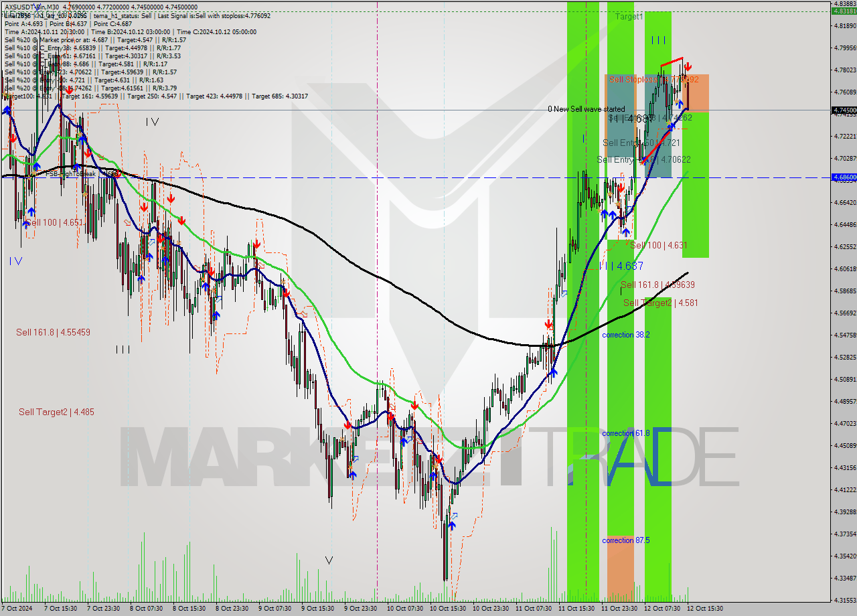This screenshot has height=616, width=857.
Task: Click the Sell Entry label showing 4.70622
Action: tap(643, 159)
